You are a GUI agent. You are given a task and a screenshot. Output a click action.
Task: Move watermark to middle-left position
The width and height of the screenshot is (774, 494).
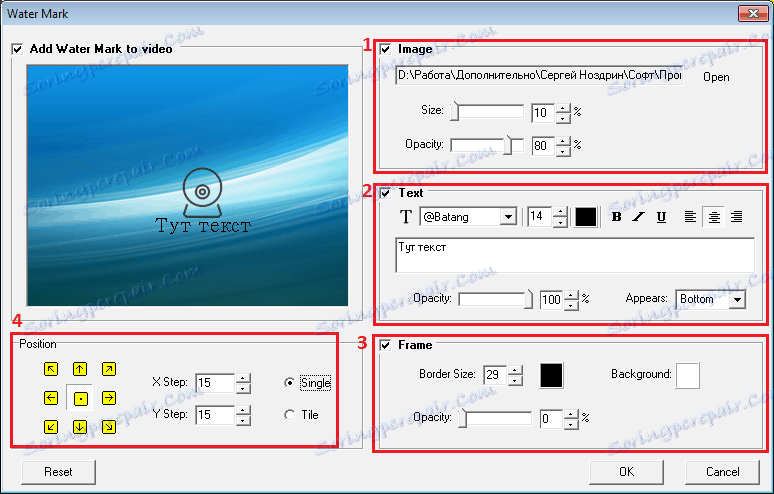(x=51, y=398)
